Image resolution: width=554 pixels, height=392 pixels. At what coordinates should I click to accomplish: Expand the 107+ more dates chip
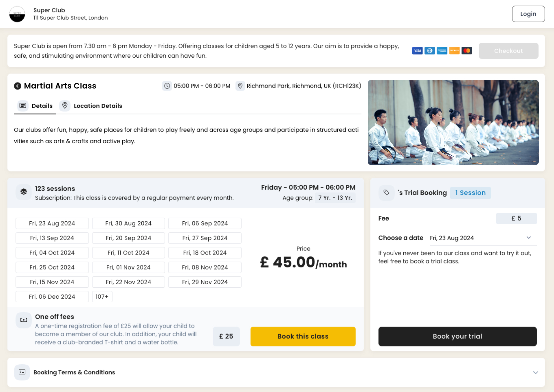(x=102, y=297)
